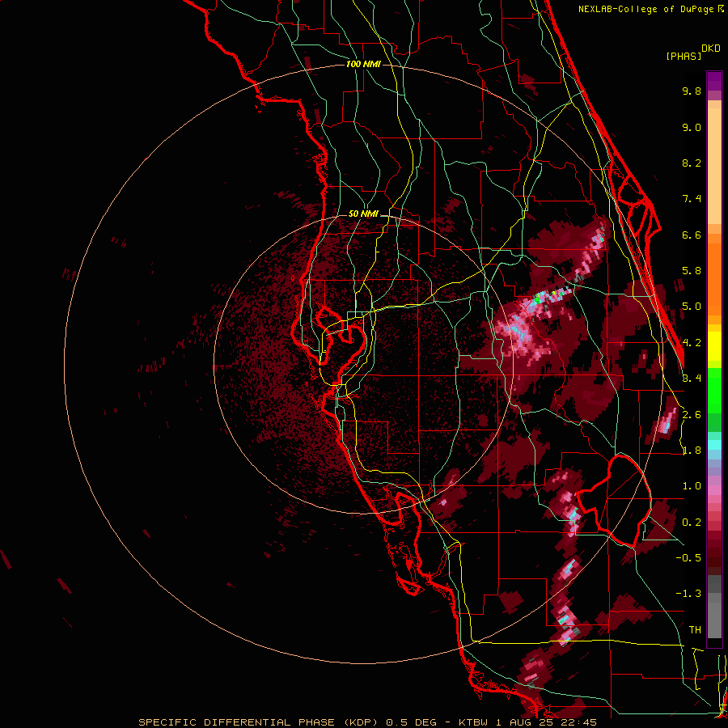Image resolution: width=728 pixels, height=728 pixels.
Task: Click the 8.2 value on the color scale
Action: click(x=692, y=163)
